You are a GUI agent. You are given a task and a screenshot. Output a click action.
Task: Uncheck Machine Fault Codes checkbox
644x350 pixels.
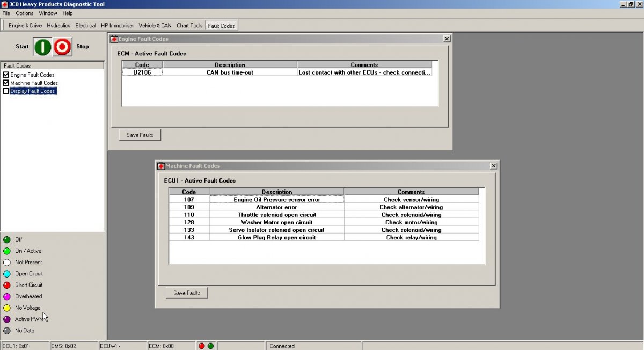[6, 83]
